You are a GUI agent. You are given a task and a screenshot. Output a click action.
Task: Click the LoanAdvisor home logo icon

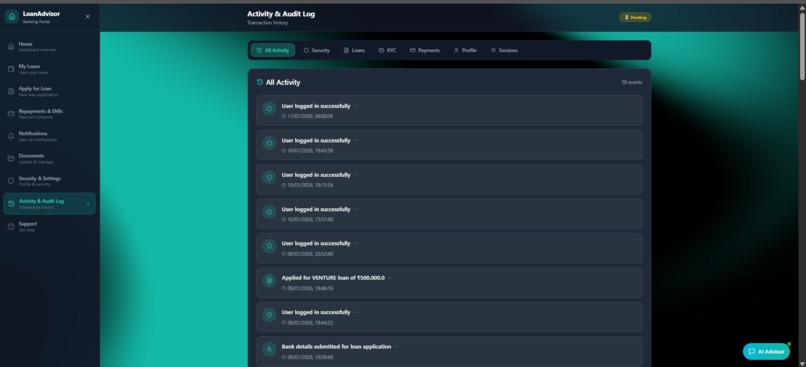(x=12, y=16)
